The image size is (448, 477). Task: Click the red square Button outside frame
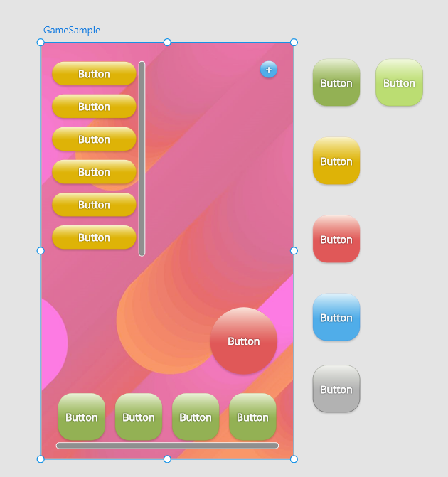pos(336,239)
